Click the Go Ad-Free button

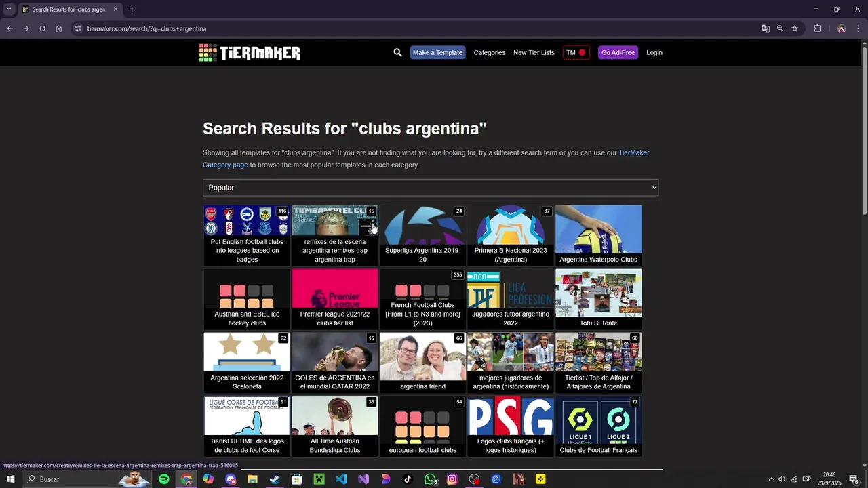618,52
